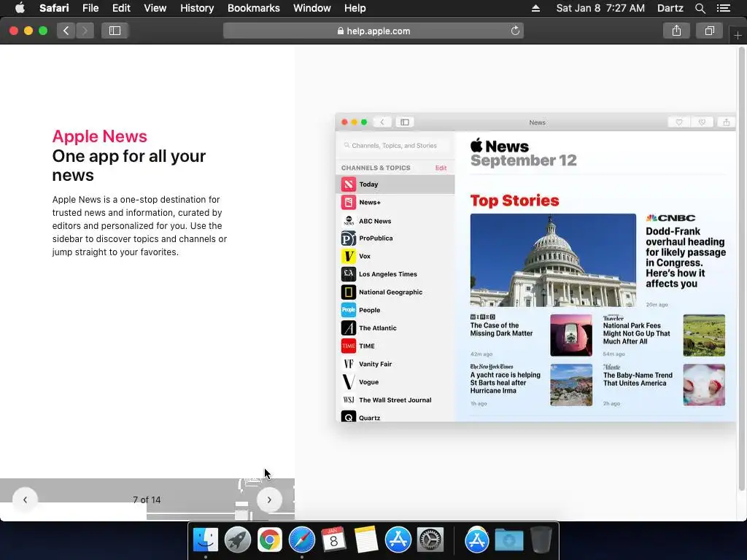
Task: Open the History menu
Action: click(x=197, y=8)
